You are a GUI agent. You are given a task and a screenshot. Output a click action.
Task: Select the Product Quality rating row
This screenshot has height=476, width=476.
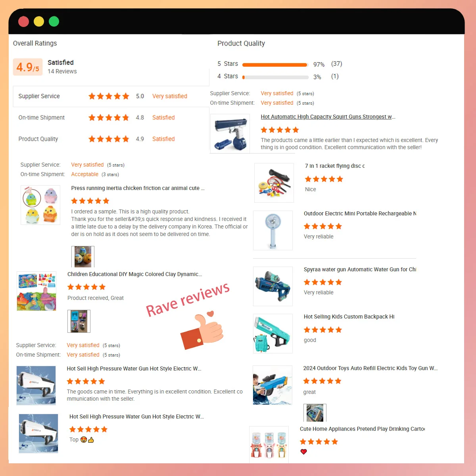[111, 139]
